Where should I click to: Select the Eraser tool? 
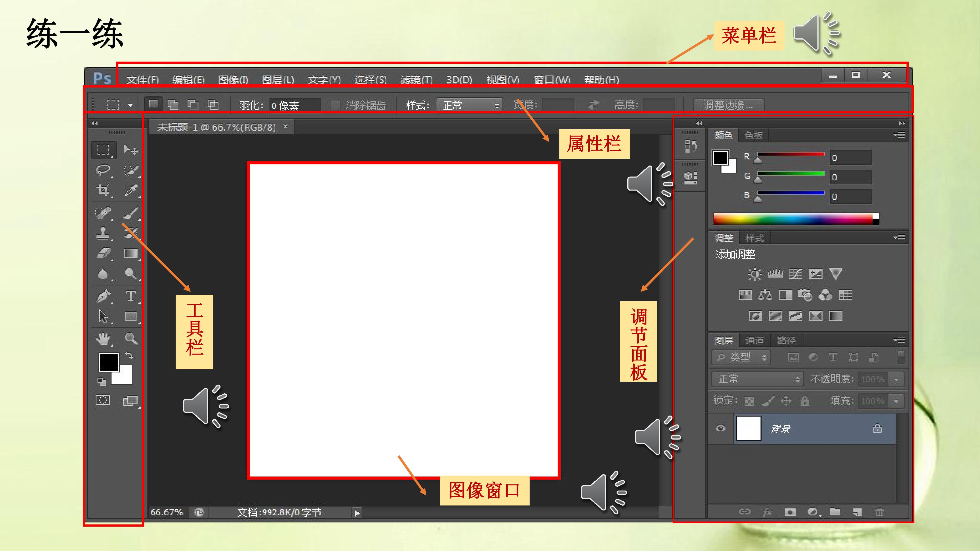tap(103, 253)
